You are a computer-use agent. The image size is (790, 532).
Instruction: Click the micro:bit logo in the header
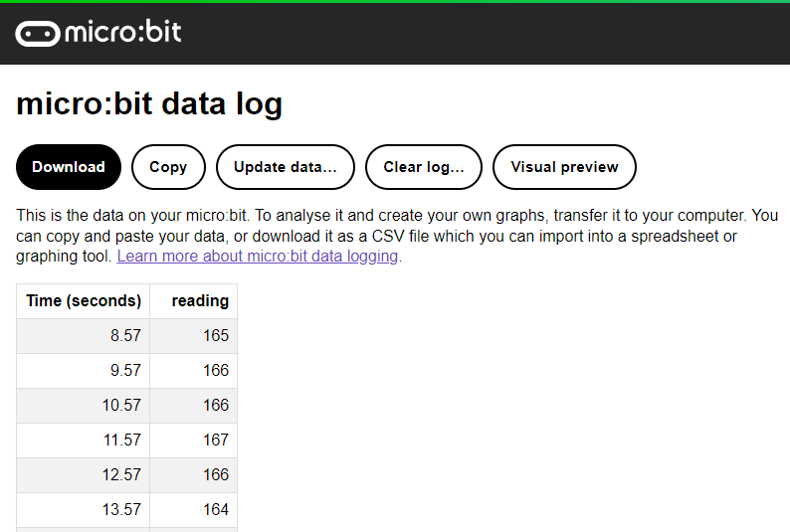click(x=99, y=33)
